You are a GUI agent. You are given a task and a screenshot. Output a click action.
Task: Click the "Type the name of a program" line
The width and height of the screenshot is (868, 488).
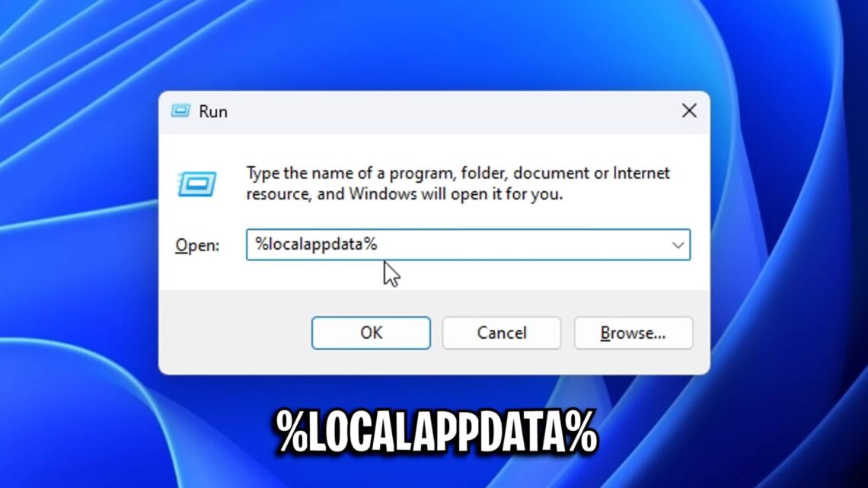coord(458,173)
